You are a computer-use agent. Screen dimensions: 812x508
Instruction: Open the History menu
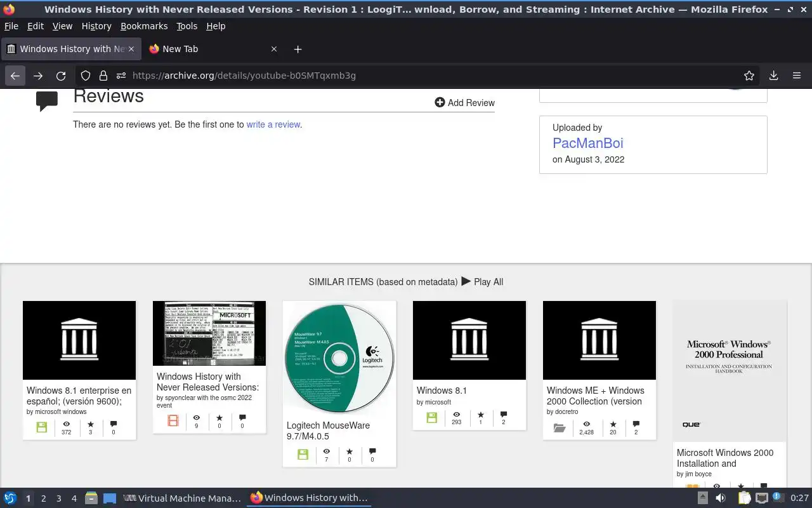coord(96,26)
